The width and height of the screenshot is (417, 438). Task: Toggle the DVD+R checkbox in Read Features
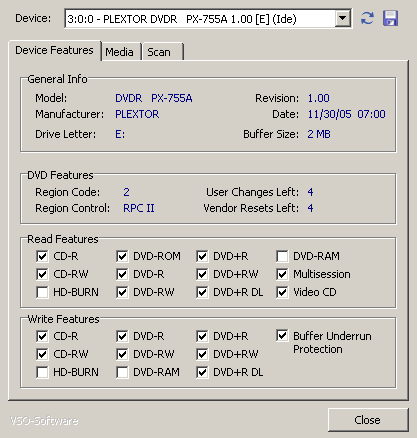click(202, 256)
